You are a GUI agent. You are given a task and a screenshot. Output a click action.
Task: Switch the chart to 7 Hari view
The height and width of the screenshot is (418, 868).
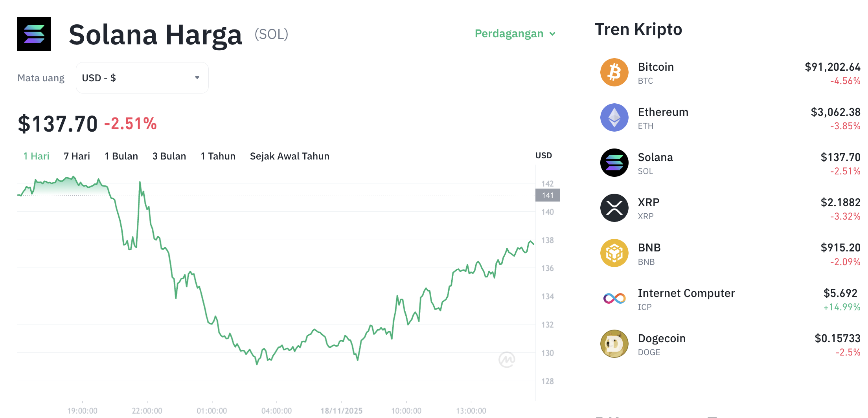coord(77,156)
